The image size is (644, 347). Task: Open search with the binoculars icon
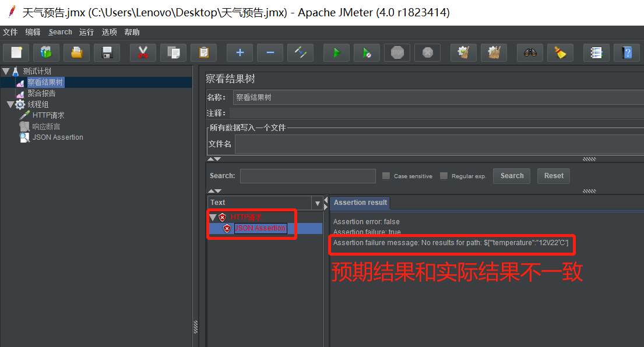tap(530, 52)
